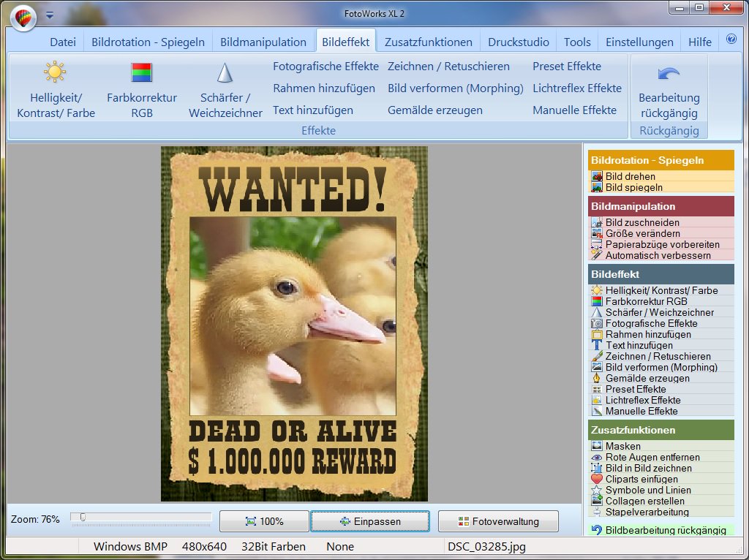The width and height of the screenshot is (749, 560).
Task: Click Cliparts einfügen heart icon
Action: [x=597, y=479]
